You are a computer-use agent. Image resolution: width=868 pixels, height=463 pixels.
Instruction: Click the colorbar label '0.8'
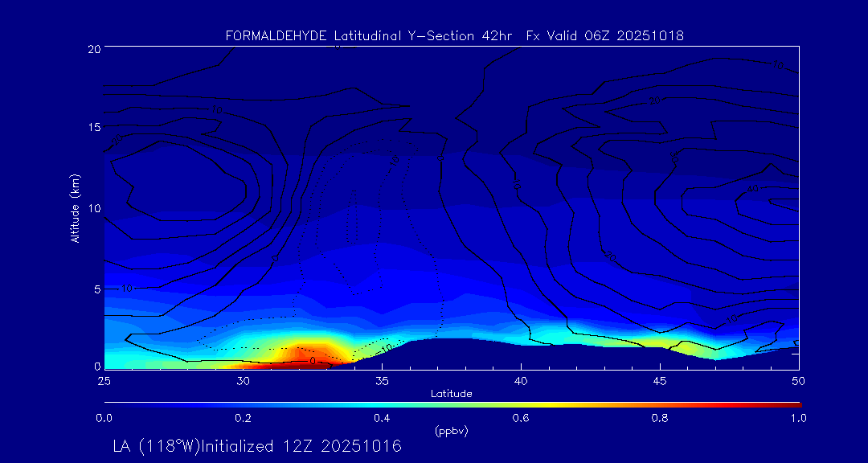click(x=660, y=418)
